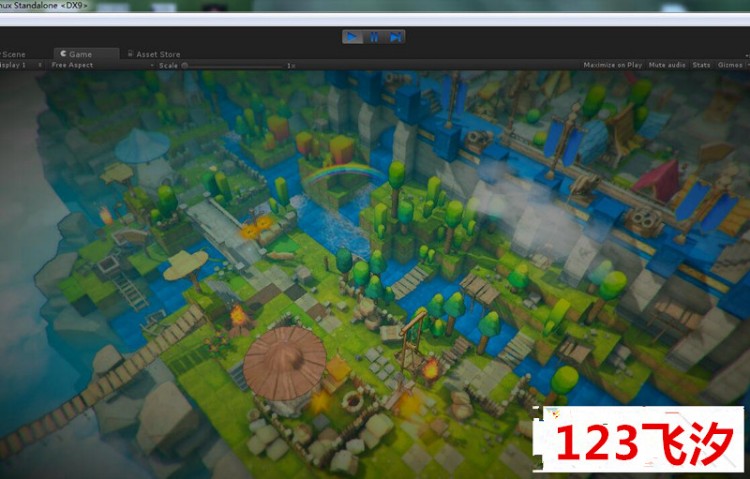
Task: Click the lock icon beside Asset Store
Action: click(130, 54)
